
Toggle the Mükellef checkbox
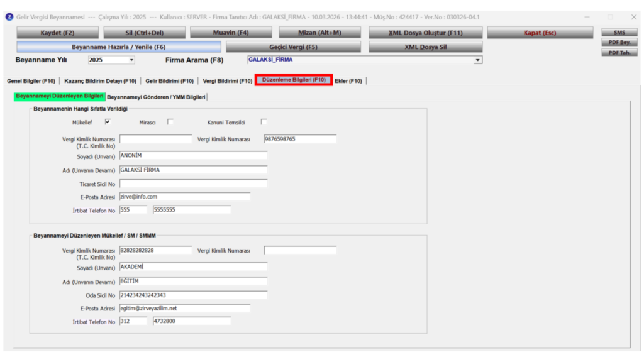(108, 122)
